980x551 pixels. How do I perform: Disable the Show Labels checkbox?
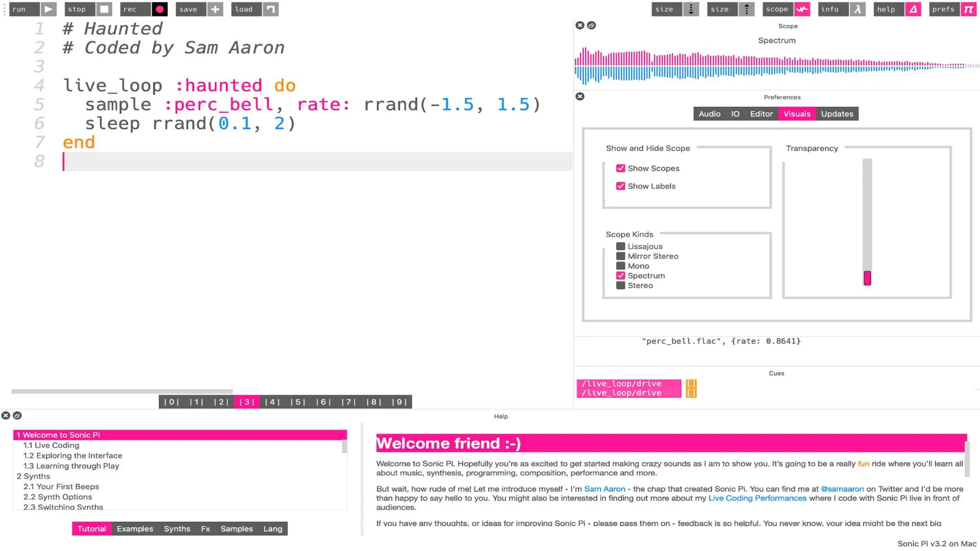(621, 186)
